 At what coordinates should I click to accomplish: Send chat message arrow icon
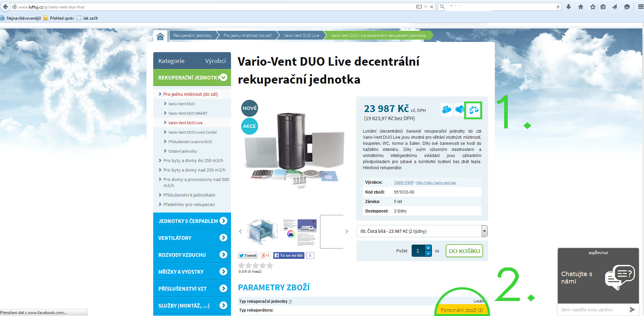[x=632, y=310]
